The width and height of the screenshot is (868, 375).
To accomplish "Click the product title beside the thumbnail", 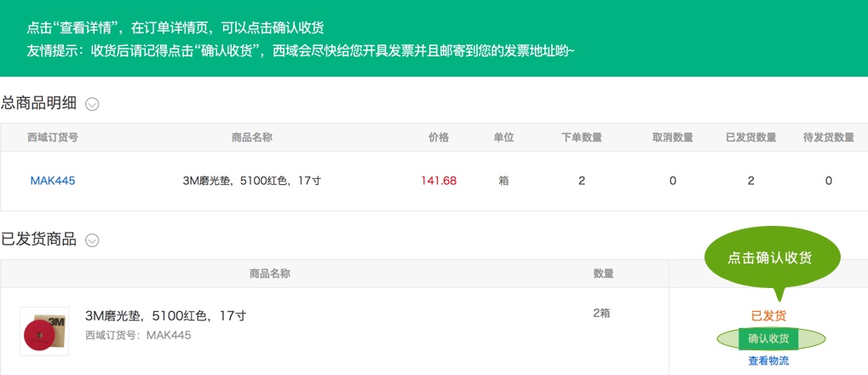I will tap(166, 316).
